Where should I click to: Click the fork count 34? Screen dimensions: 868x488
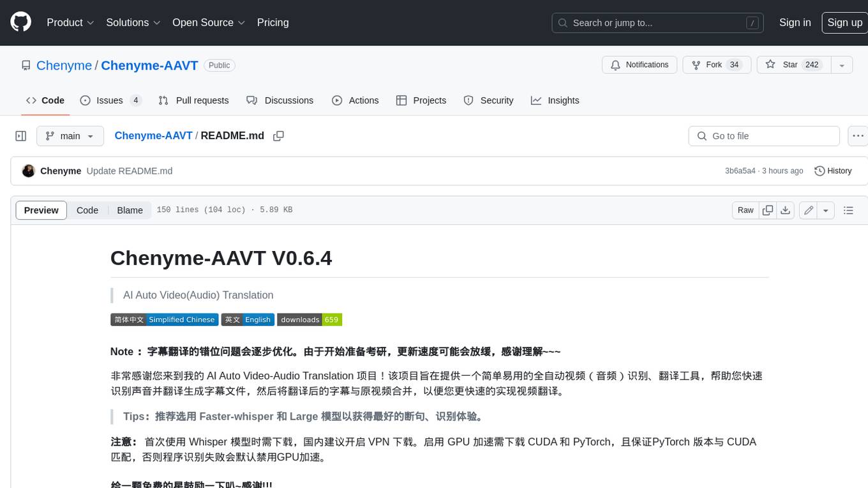click(735, 65)
